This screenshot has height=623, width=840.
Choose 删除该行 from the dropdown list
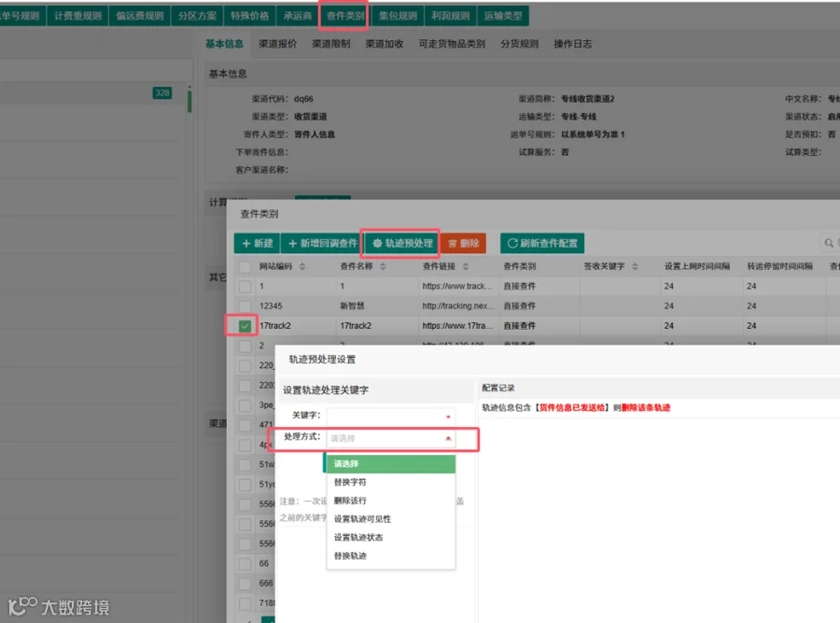pyautogui.click(x=391, y=501)
